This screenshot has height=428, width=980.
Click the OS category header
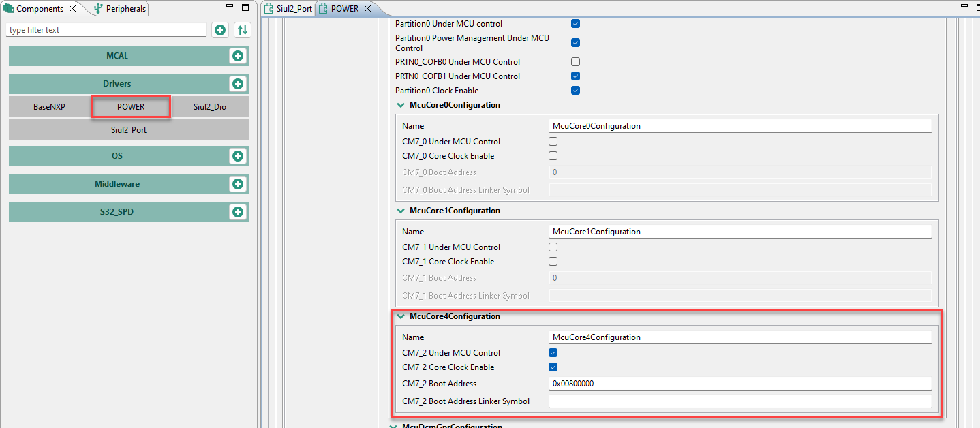point(117,156)
